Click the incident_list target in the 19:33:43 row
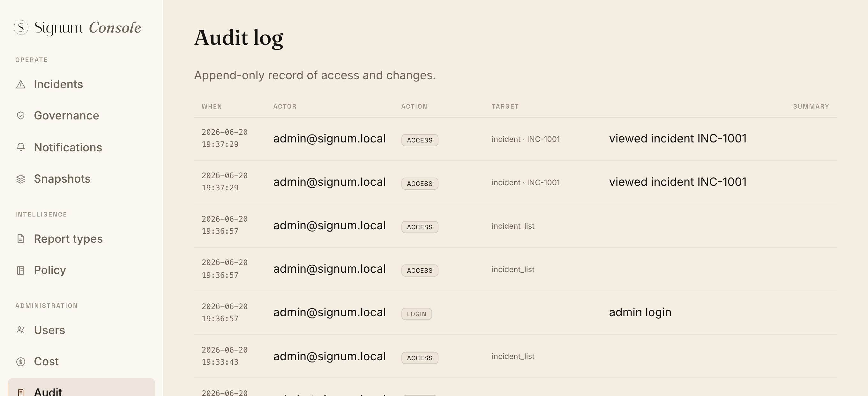This screenshot has width=868, height=396. pos(513,356)
